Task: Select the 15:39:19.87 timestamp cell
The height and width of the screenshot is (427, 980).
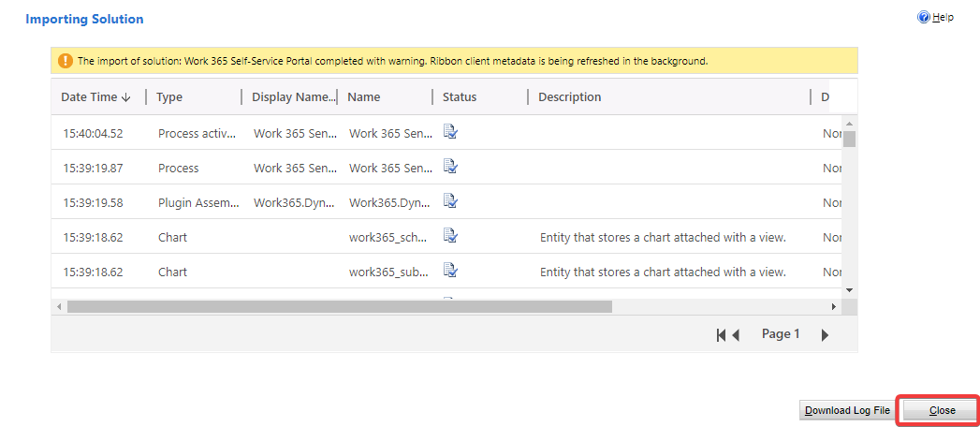Action: pyautogui.click(x=93, y=169)
